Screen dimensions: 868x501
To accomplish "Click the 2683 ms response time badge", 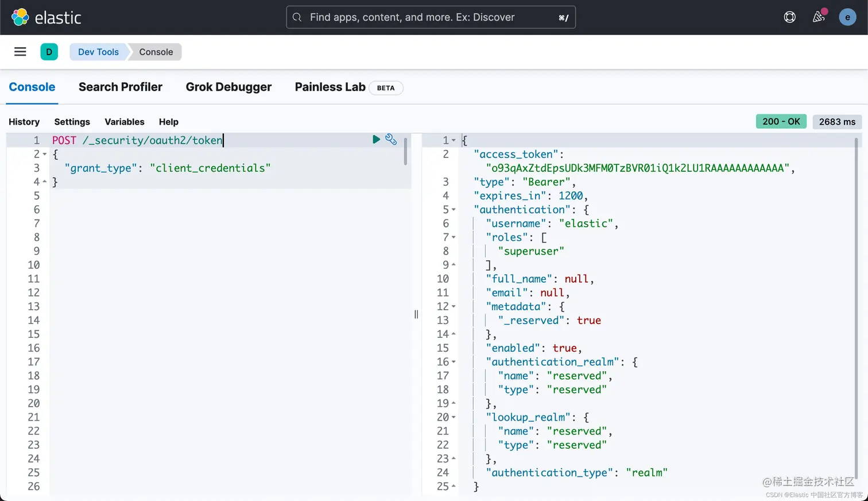I will [837, 122].
